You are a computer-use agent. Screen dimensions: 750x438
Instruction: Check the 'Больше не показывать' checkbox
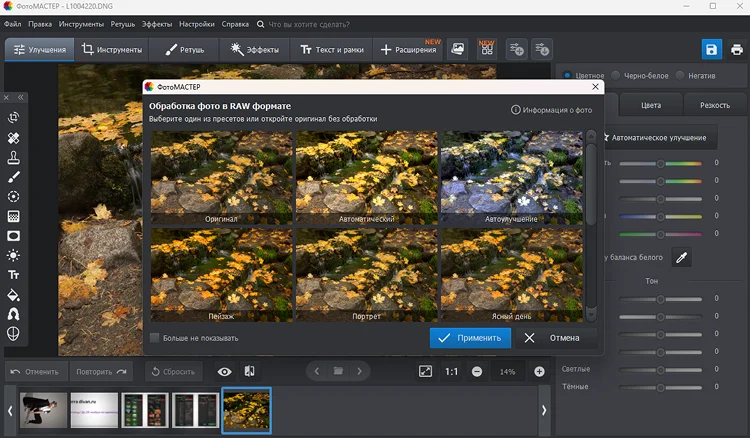tap(154, 338)
